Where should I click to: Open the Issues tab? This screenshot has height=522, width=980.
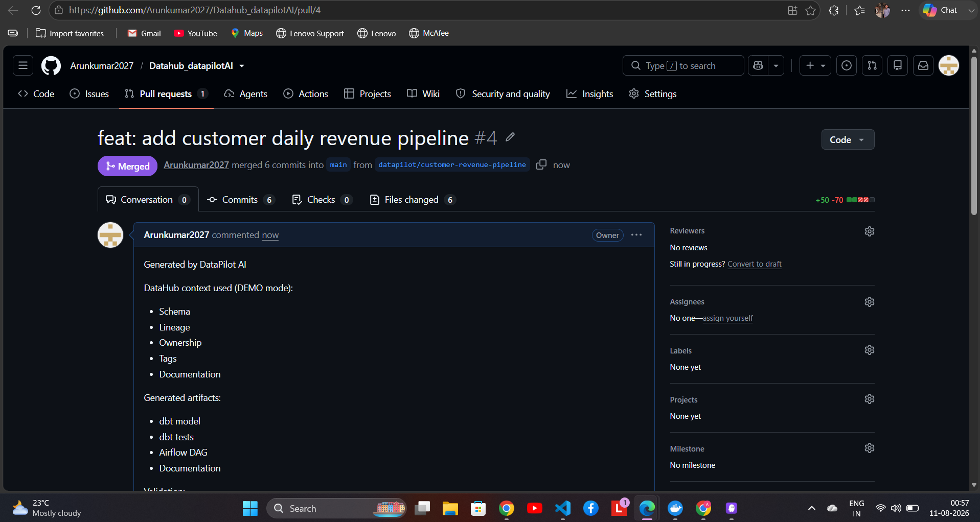(x=89, y=94)
